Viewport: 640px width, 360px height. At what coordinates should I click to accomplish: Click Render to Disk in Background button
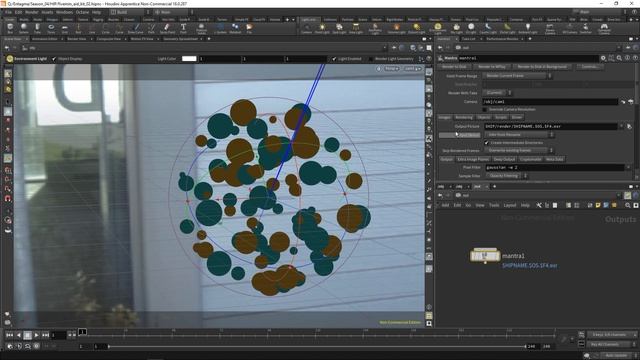542,67
